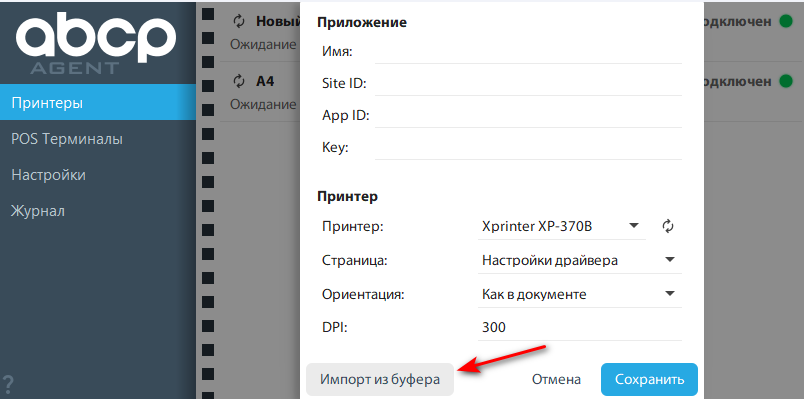804x399 pixels.
Task: Expand the Ориентация dropdown
Action: 579,294
